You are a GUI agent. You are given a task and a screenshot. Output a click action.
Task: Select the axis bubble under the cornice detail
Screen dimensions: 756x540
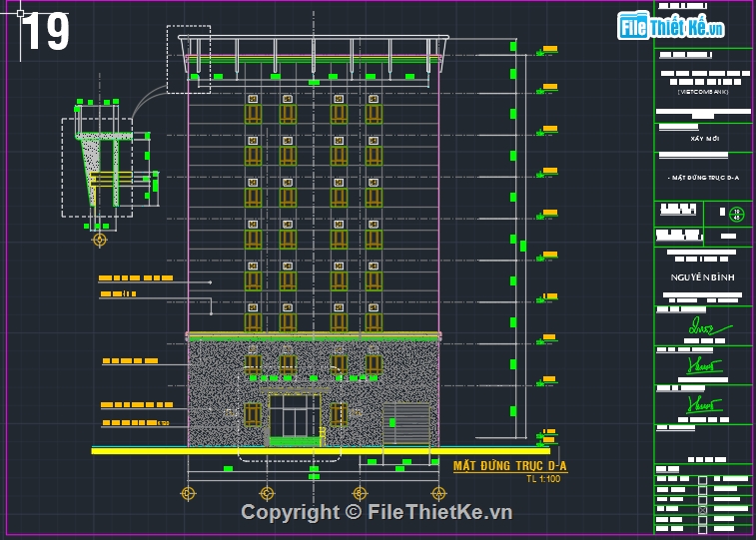(x=99, y=240)
